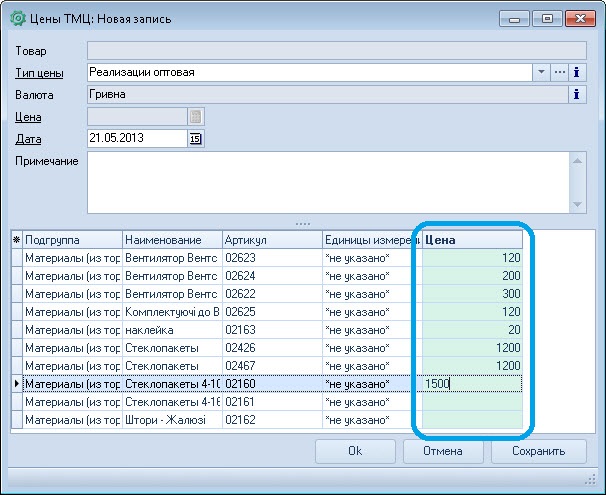This screenshot has height=495, width=606.
Task: Click the date field 21.05.2013
Action: click(137, 138)
